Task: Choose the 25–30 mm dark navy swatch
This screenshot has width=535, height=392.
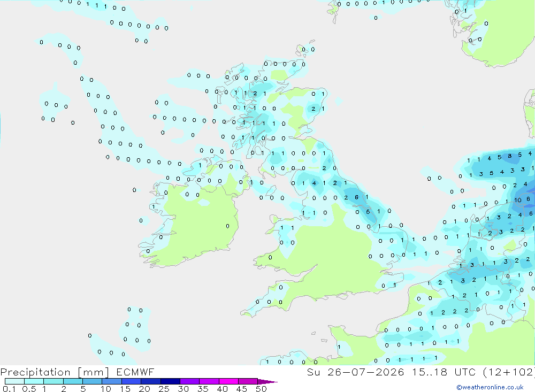Action: 170,381
